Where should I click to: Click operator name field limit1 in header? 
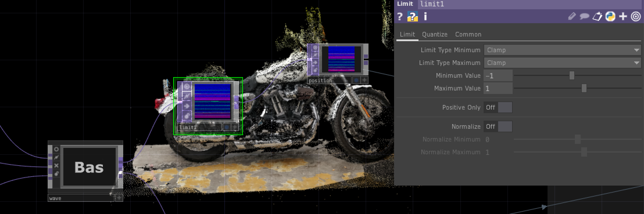[530, 4]
